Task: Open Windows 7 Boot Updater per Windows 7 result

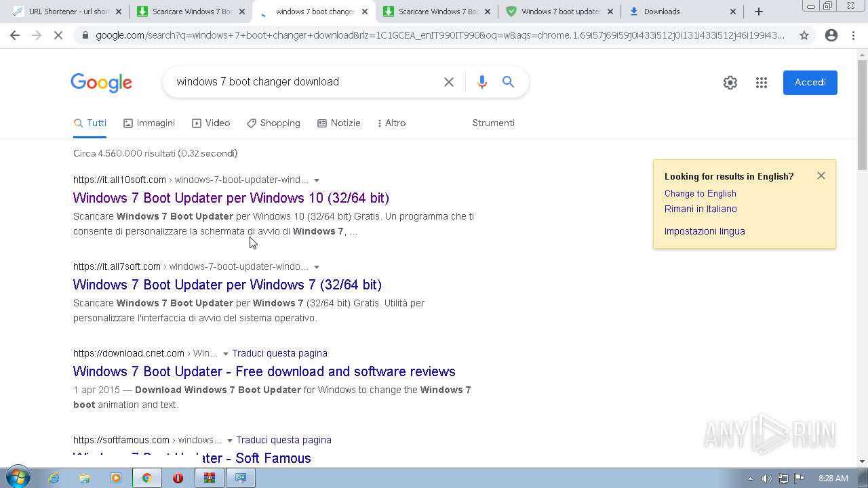Action: (227, 285)
